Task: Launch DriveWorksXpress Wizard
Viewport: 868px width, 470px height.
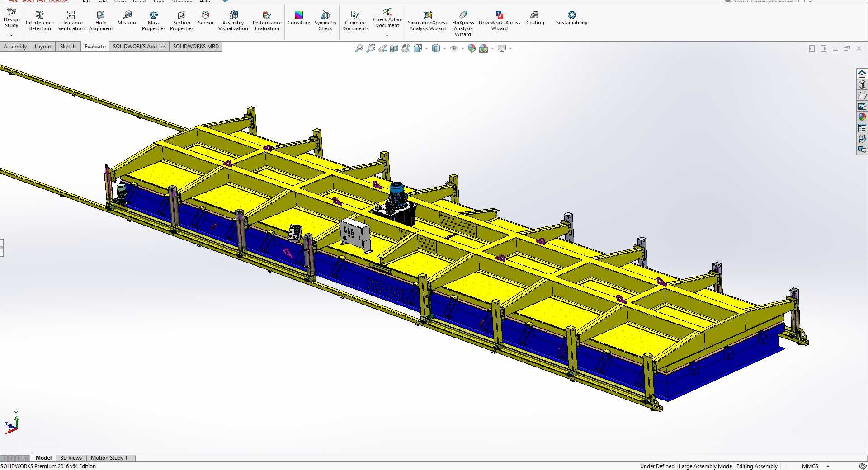Action: (x=500, y=21)
